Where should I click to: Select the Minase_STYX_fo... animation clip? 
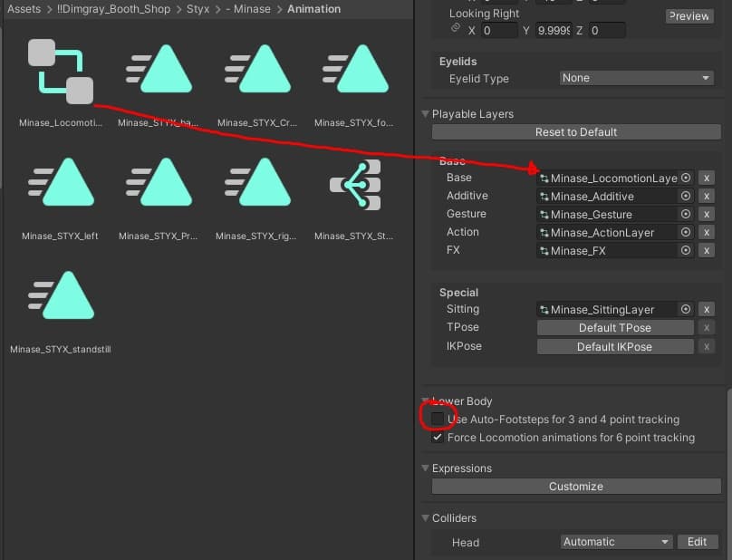click(x=355, y=69)
